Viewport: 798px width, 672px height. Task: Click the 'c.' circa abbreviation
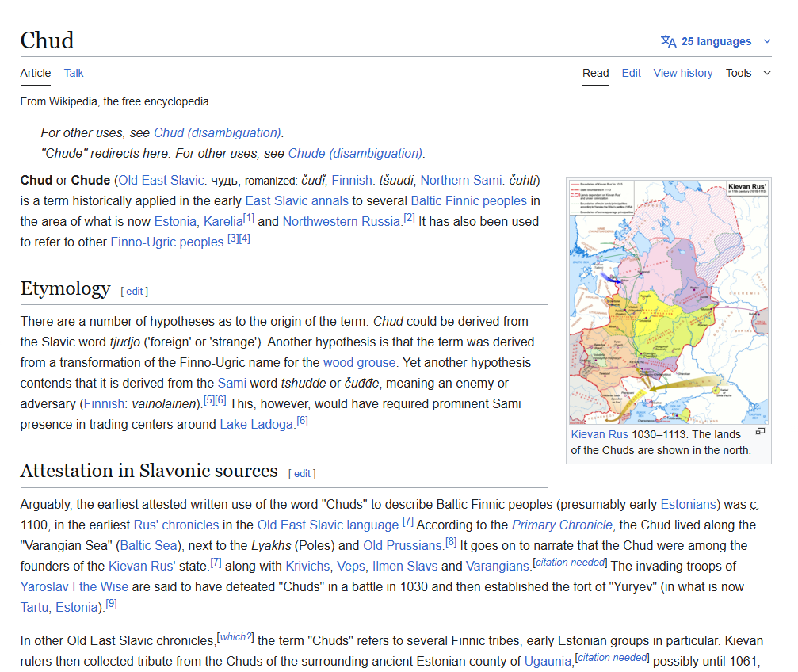pos(754,505)
